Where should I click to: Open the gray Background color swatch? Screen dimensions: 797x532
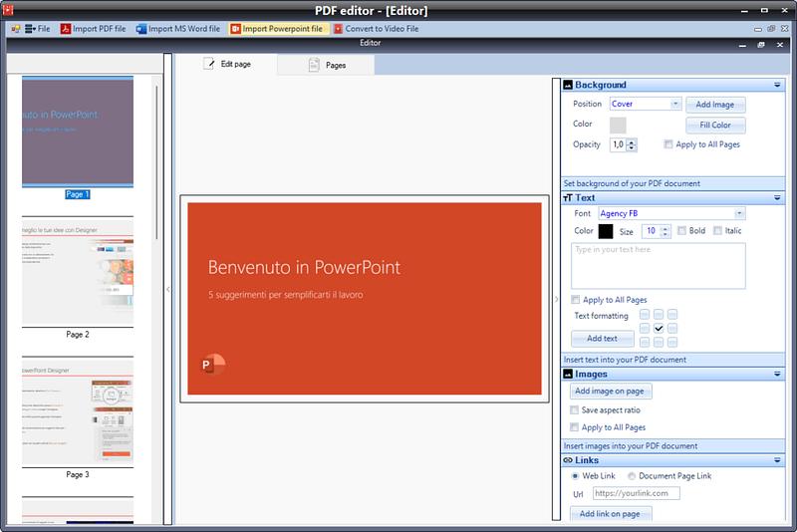tap(618, 125)
